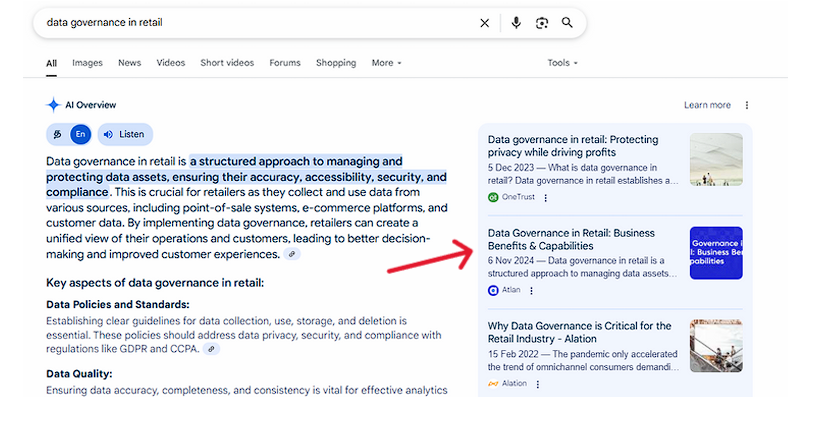This screenshot has width=837, height=426.
Task: Start voice search with microphone icon
Action: (516, 23)
